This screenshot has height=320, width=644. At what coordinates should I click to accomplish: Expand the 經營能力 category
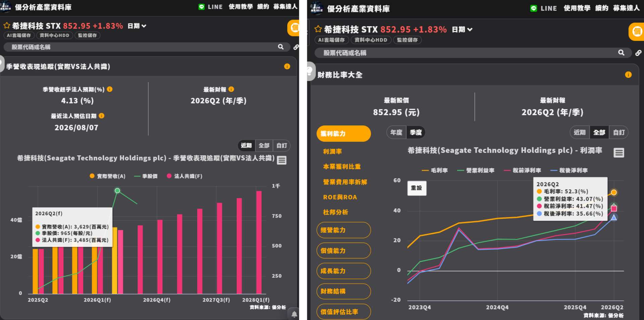(x=344, y=230)
